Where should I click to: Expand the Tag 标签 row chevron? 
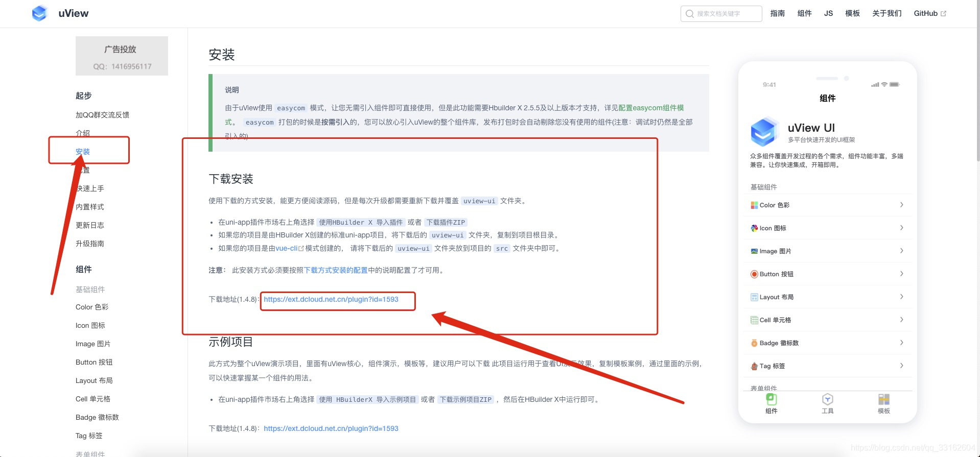901,366
